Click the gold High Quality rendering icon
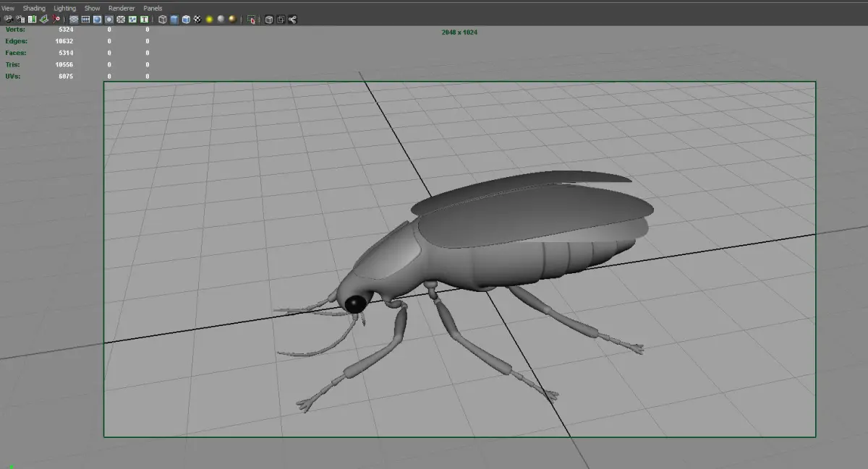Image resolution: width=868 pixels, height=469 pixels. (232, 20)
